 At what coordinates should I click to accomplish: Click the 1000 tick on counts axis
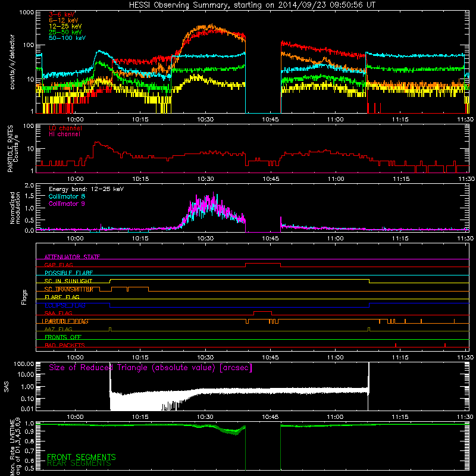tap(26, 12)
